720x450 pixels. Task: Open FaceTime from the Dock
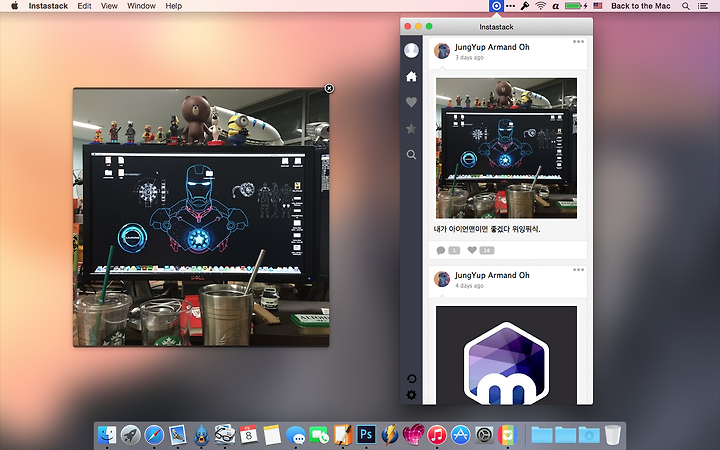pyautogui.click(x=319, y=434)
